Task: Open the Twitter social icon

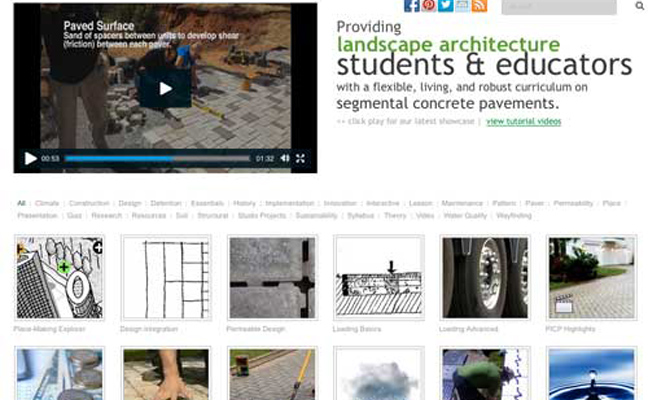Action: [446, 5]
